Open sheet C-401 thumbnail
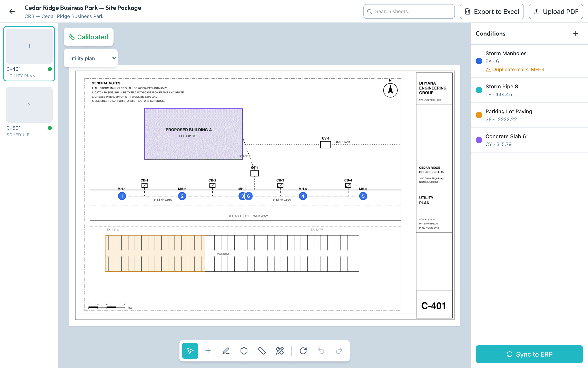 pyautogui.click(x=29, y=54)
